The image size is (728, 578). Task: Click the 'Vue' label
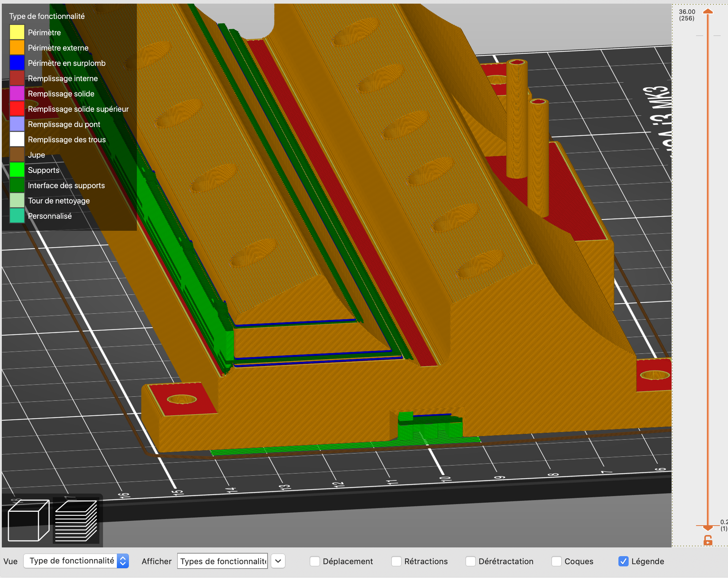[11, 561]
